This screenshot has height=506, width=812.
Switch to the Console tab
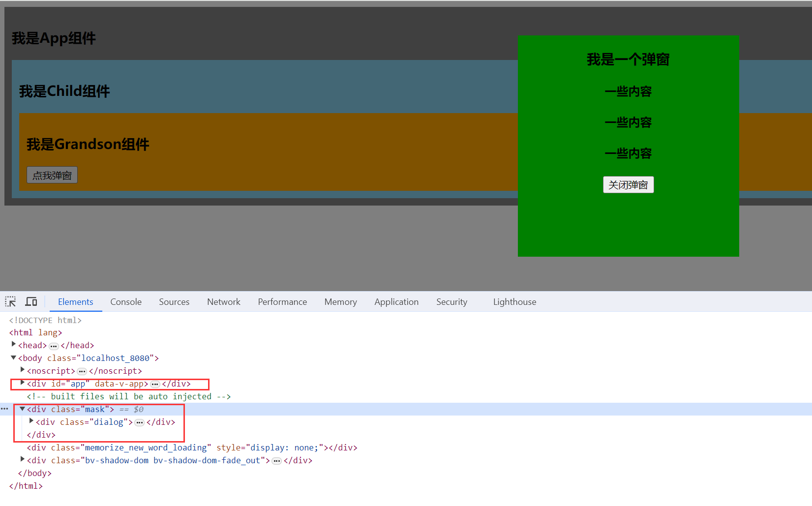coord(126,302)
